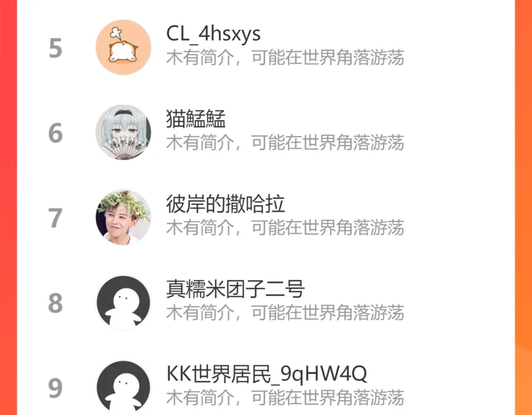Image resolution: width=532 pixels, height=415 pixels.
Task: Open CL_4hsxys hamster avatar
Action: 123,47
